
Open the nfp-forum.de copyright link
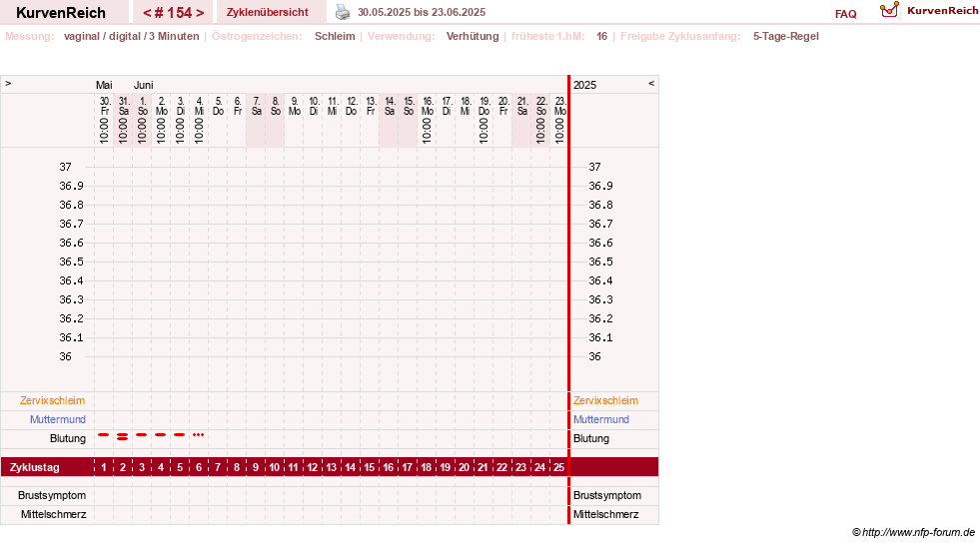click(x=914, y=532)
